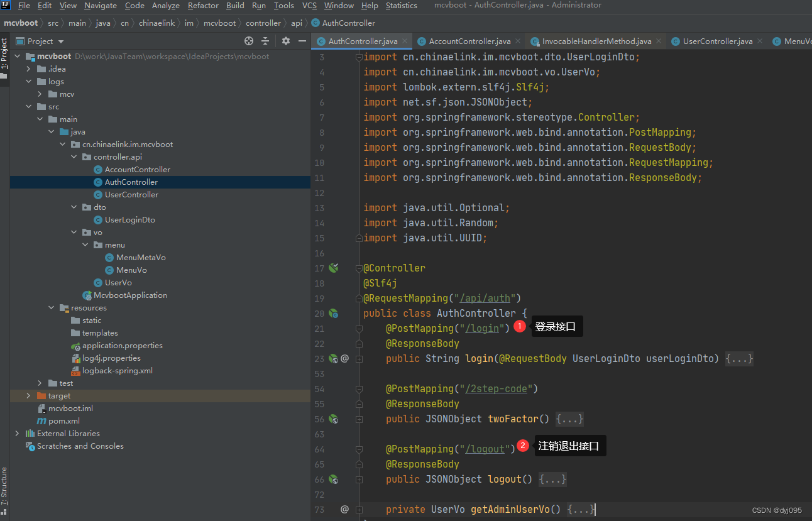Open pom.xml Maven file in tree

tap(63, 421)
